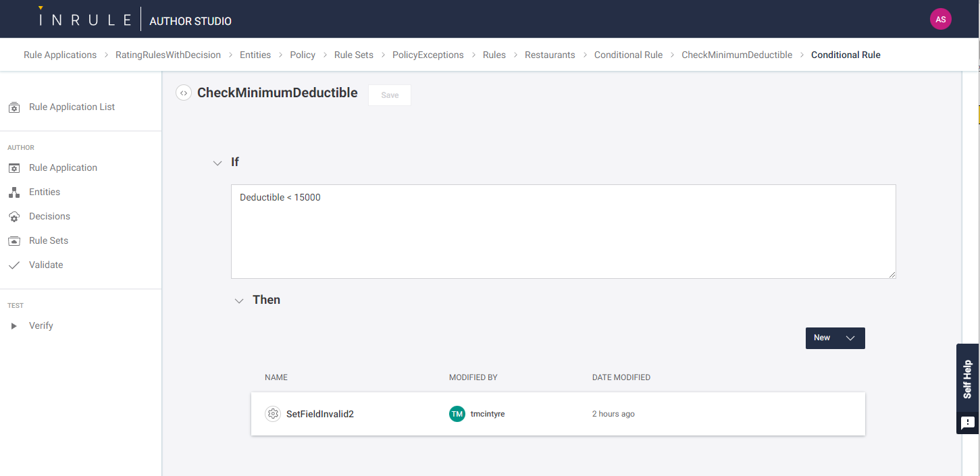Open the AS user avatar menu
The image size is (980, 476).
click(940, 19)
